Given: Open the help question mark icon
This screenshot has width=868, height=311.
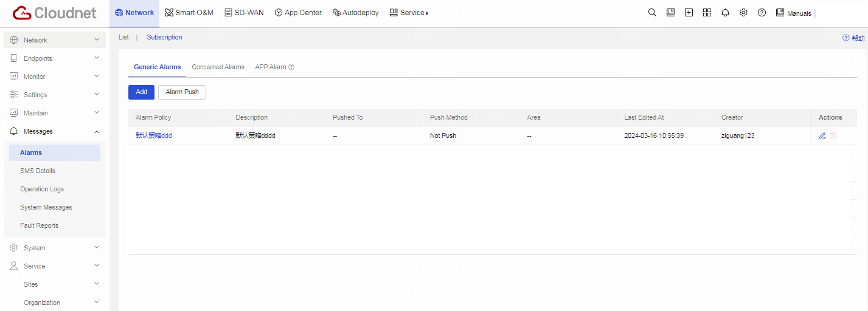Looking at the screenshot, I should tap(762, 13).
